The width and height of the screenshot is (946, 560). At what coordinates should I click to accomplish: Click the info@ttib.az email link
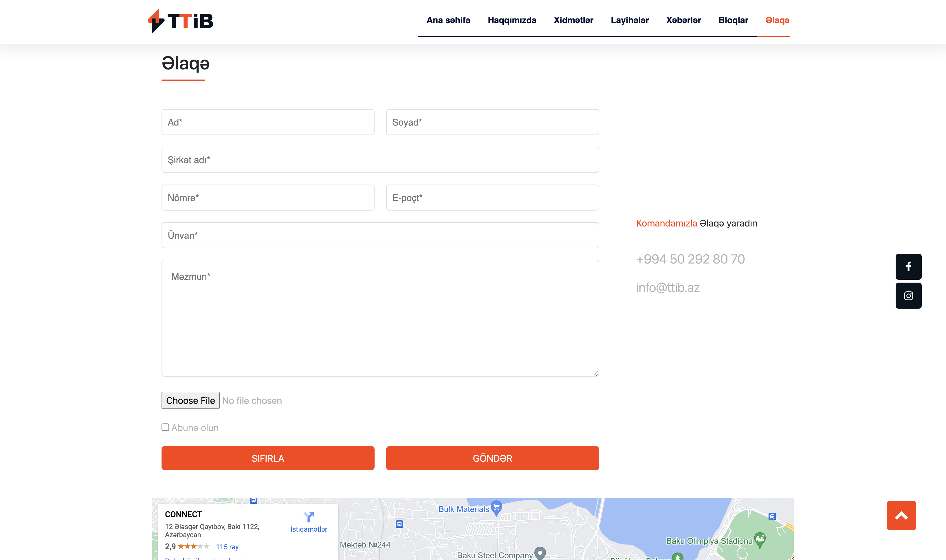(x=667, y=288)
